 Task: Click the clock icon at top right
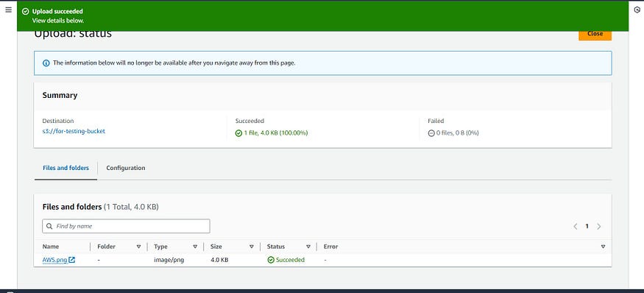[637, 10]
